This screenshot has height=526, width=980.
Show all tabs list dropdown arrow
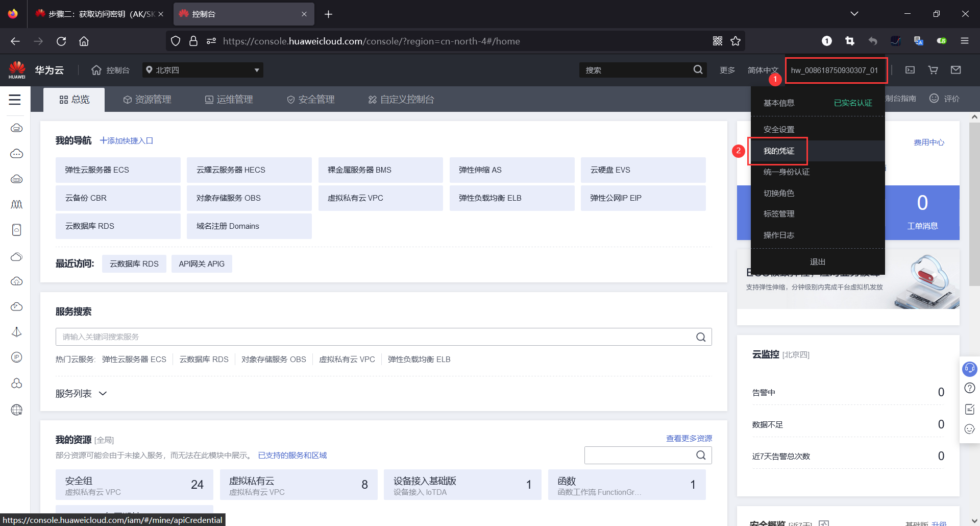854,14
